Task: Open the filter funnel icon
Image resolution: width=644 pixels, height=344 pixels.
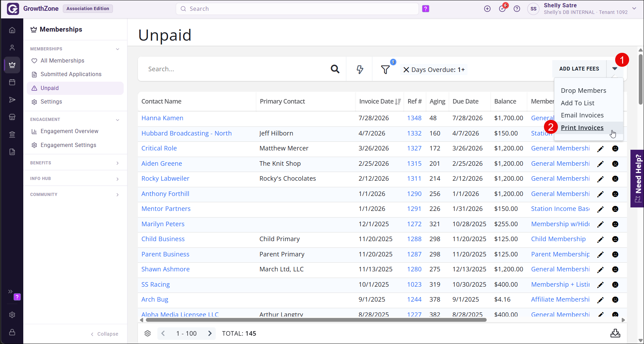Action: (x=385, y=69)
